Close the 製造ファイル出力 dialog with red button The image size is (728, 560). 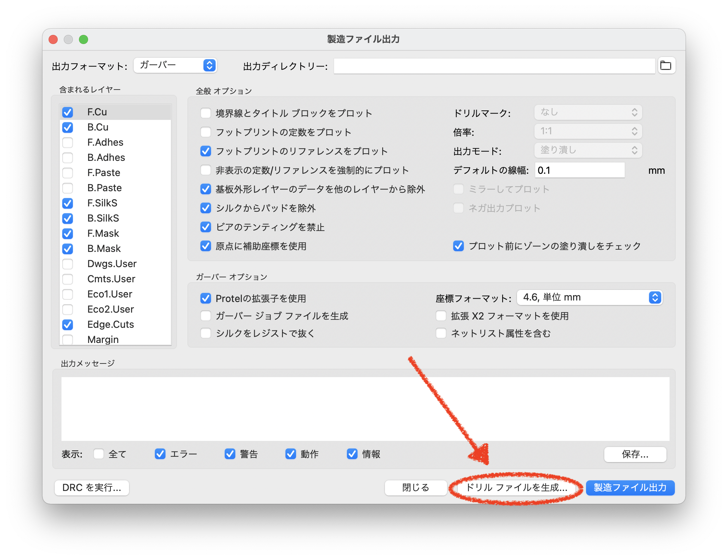coord(54,39)
